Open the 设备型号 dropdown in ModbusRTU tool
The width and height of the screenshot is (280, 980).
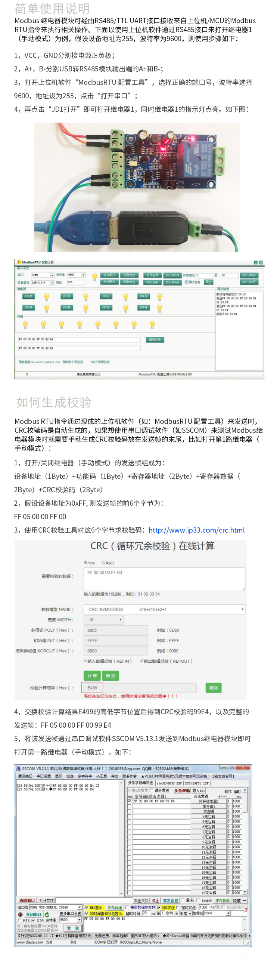pyautogui.click(x=42, y=283)
